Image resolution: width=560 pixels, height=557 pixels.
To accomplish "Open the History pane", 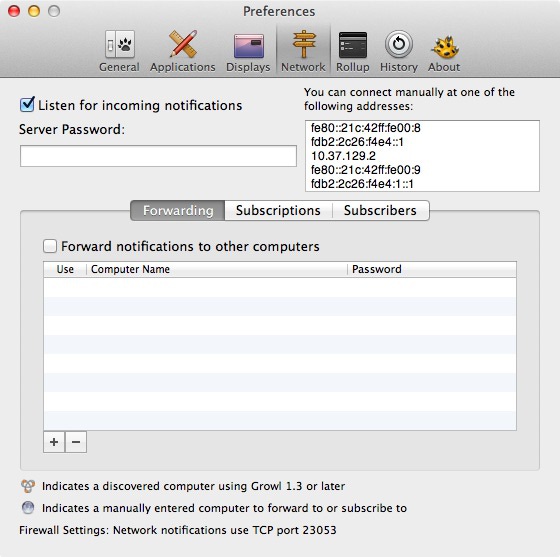I will [399, 51].
